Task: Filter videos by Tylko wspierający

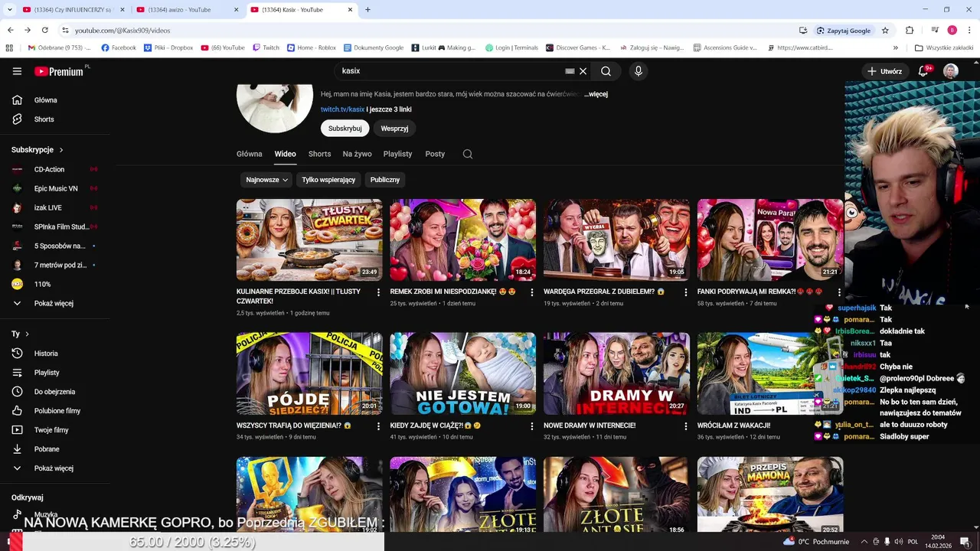Action: (328, 180)
